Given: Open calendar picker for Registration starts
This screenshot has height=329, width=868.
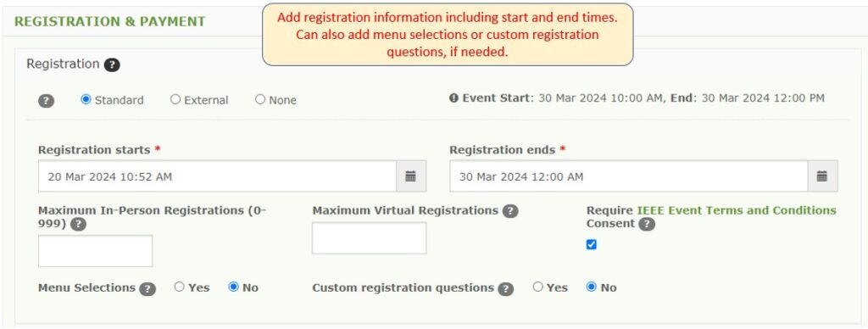Looking at the screenshot, I should (411, 176).
